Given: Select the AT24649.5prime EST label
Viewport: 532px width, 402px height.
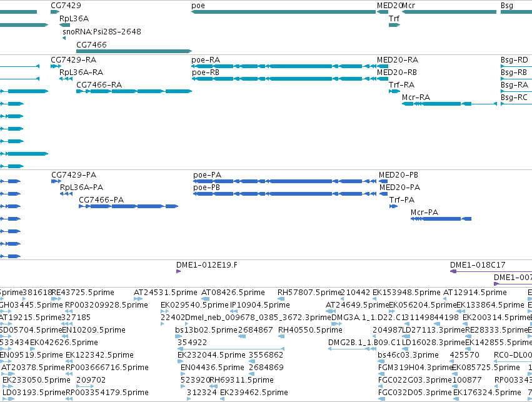Looking at the screenshot, I should [x=357, y=305].
